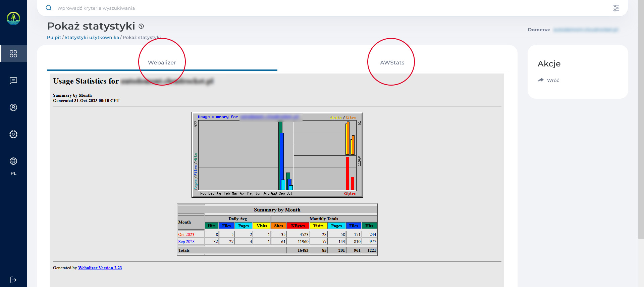
Task: Open the user account icon
Action: click(13, 107)
